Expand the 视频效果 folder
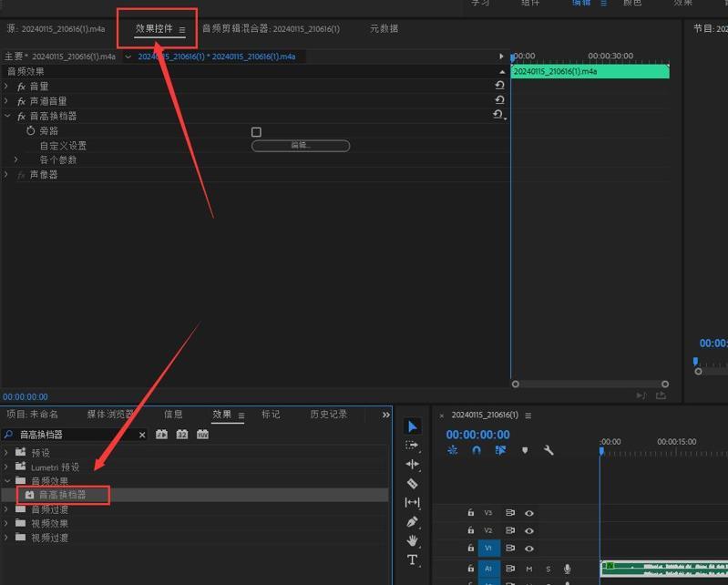Screen dimensions: 728x585 click(6, 523)
